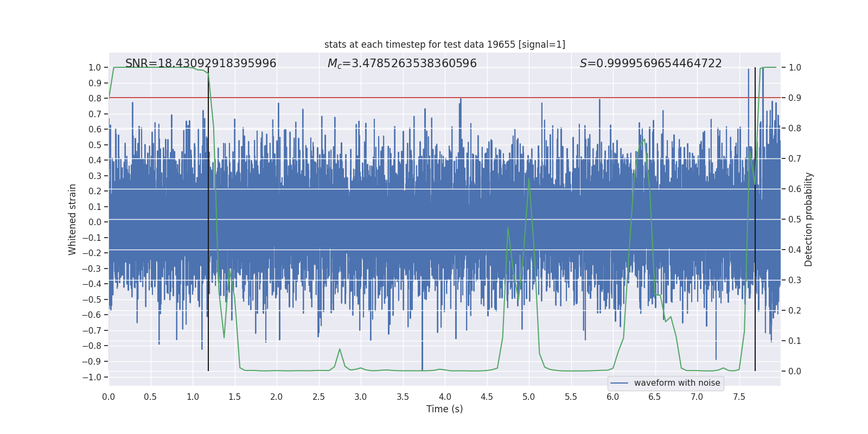Click the first black vertical line near 1.2 s
Screen dimensions: 868x434
pos(208,219)
